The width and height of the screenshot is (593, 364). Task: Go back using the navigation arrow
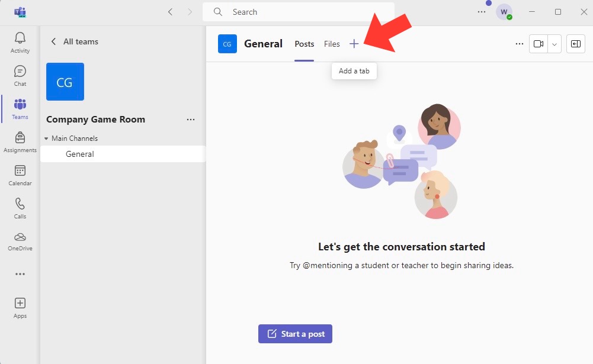click(170, 12)
